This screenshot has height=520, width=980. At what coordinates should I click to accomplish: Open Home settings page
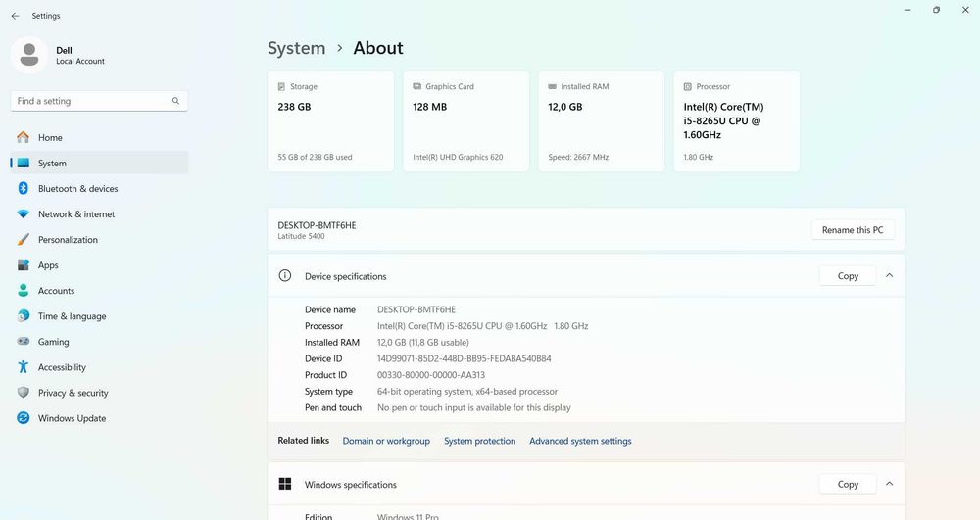pyautogui.click(x=99, y=137)
